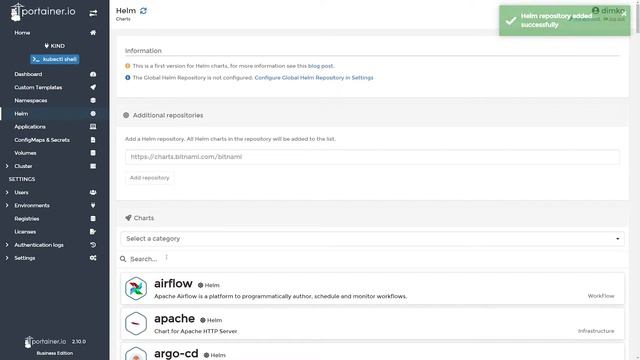Click the Charts rocket heading icon
640x360 pixels.
[128, 218]
